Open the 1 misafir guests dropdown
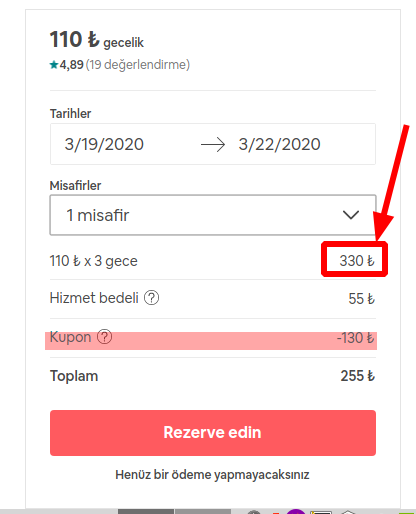This screenshot has height=514, width=416. [x=213, y=215]
